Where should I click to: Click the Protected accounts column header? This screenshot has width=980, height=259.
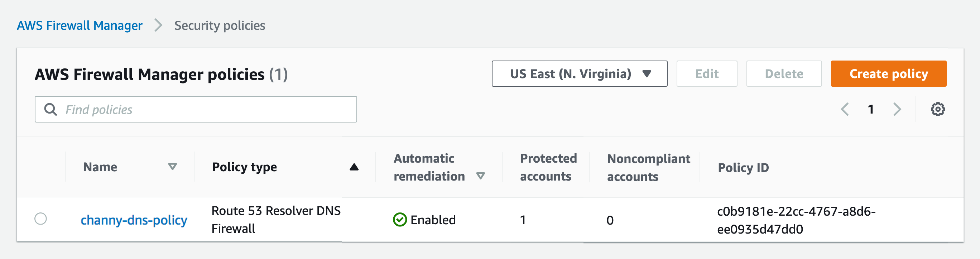tap(548, 167)
